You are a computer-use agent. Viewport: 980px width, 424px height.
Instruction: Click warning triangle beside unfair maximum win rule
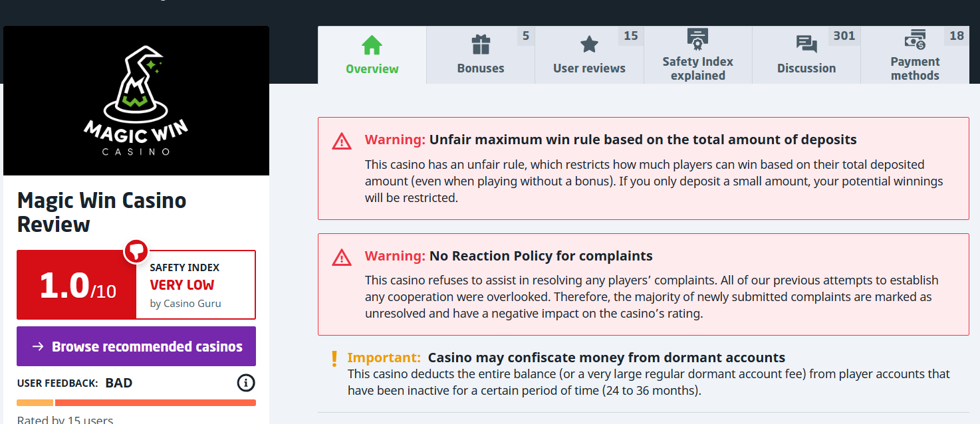[342, 141]
